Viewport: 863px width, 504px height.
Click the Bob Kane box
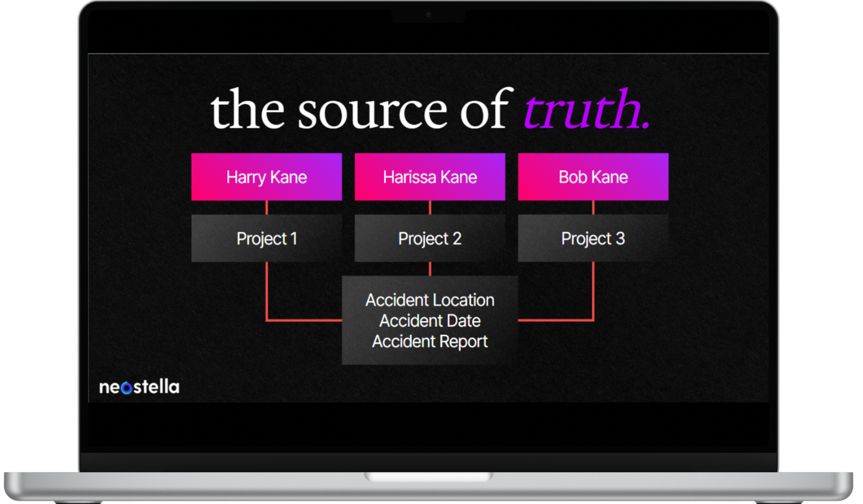point(593,177)
